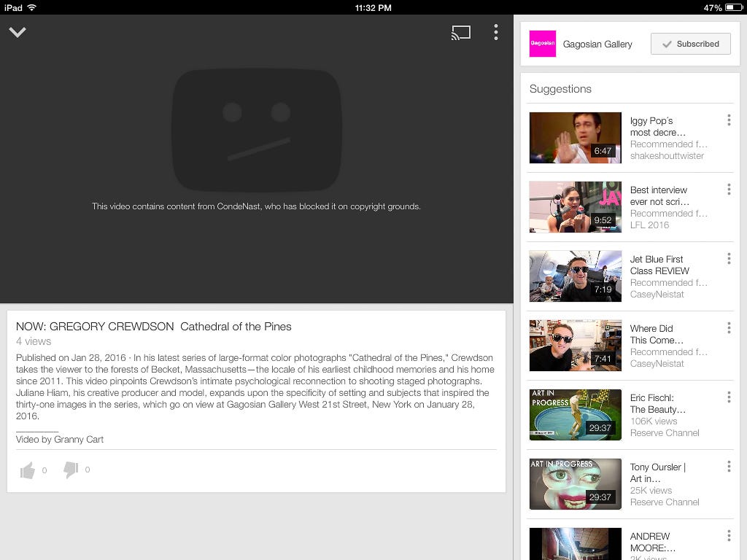Open options for Best interview ever suggestion
Image resolution: width=747 pixels, height=560 pixels.
pyautogui.click(x=729, y=190)
